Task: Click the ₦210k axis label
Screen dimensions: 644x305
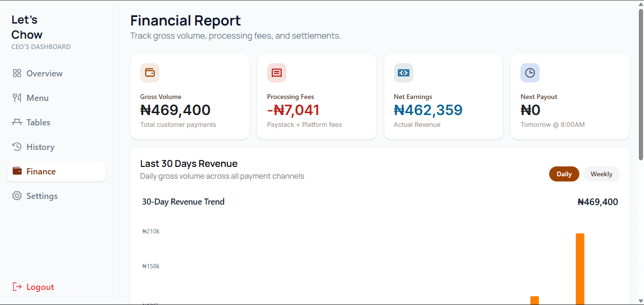Action: [x=151, y=231]
